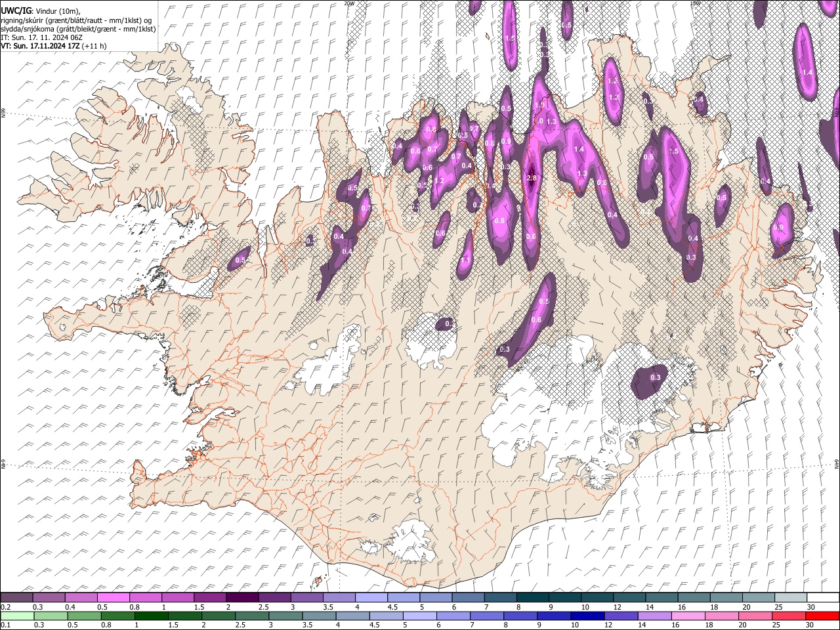This screenshot has width=840, height=630.
Task: Pick the pale green 0.1–0.3 legend swatch
Action: [18, 616]
